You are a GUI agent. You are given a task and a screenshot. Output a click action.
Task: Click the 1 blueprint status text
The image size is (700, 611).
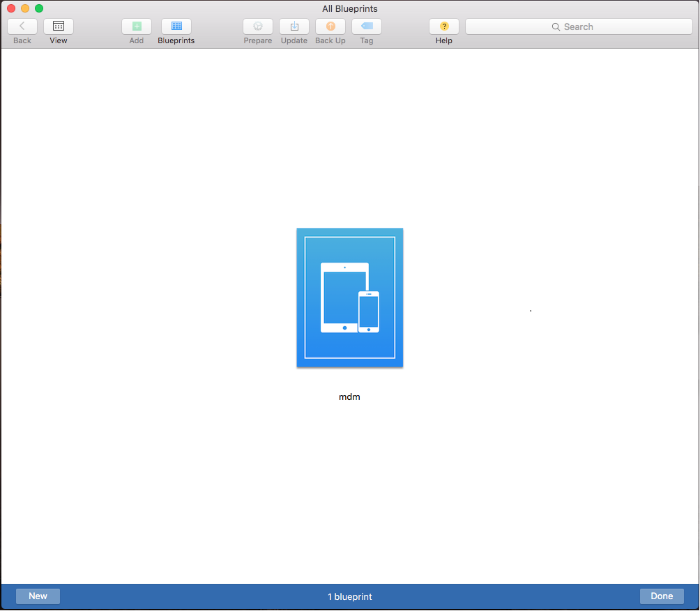coord(350,596)
